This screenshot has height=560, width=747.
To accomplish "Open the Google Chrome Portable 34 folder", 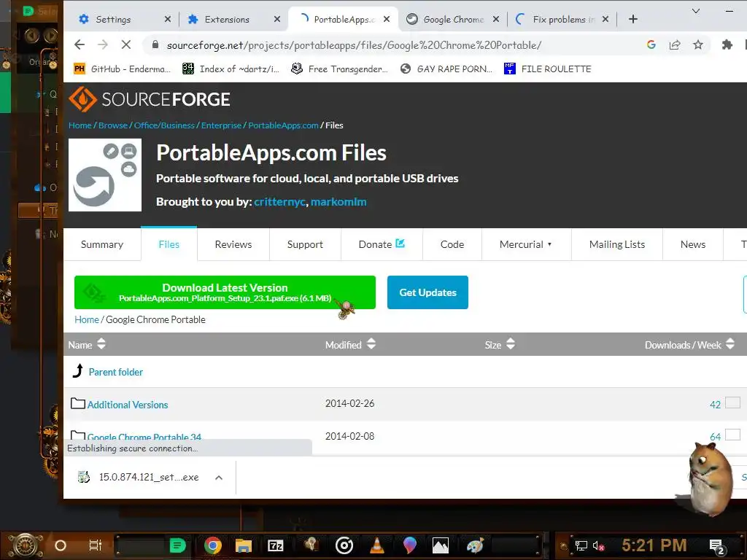I will point(144,437).
